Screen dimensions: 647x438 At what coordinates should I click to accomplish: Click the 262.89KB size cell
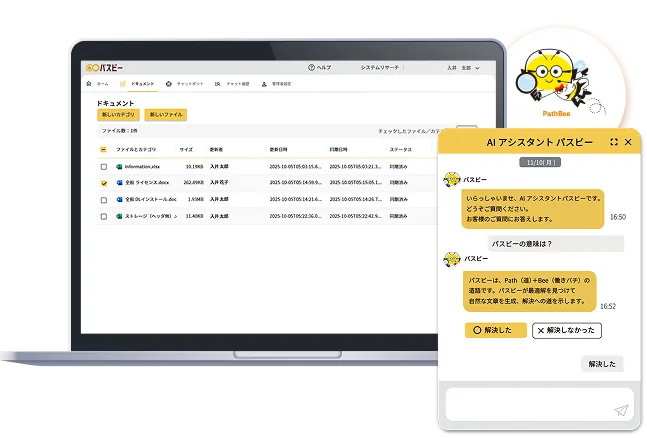coord(194,182)
